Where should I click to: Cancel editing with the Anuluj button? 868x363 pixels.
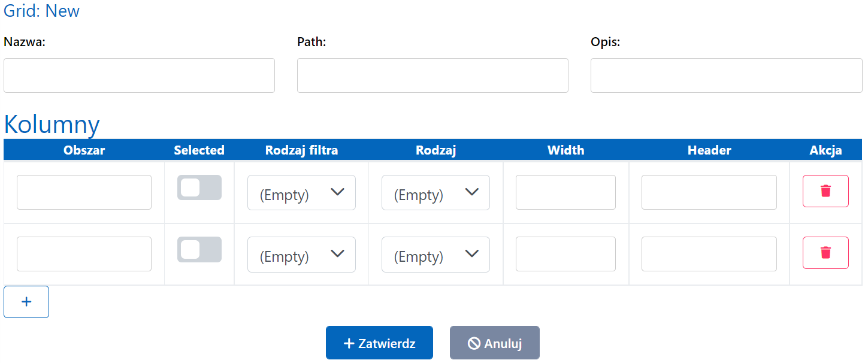click(494, 342)
